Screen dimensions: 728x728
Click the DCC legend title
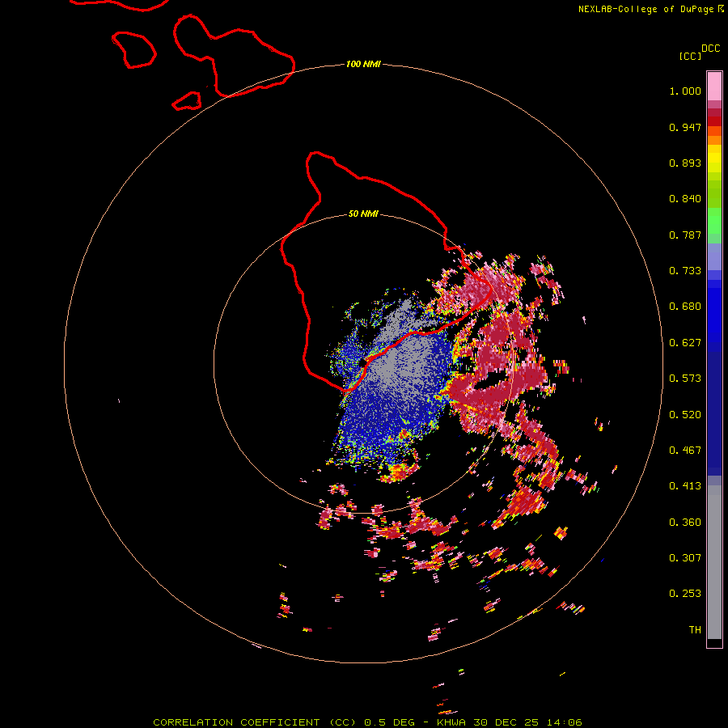(710, 49)
